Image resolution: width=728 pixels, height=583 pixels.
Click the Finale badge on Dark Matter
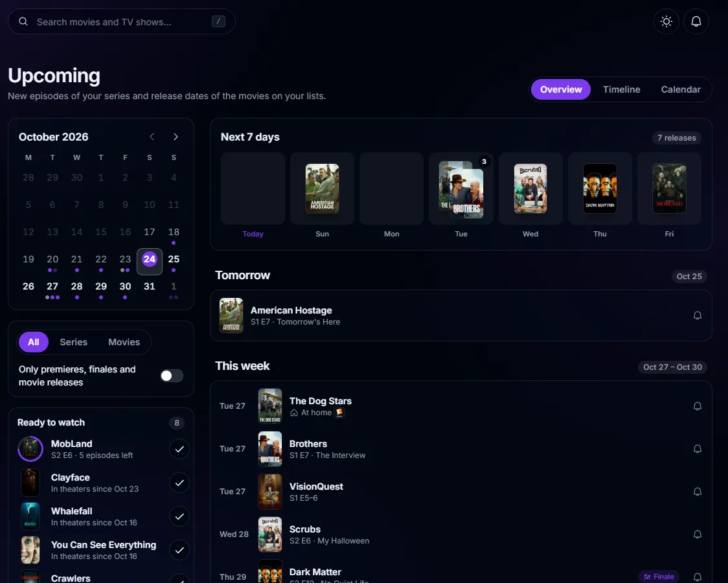pos(659,577)
